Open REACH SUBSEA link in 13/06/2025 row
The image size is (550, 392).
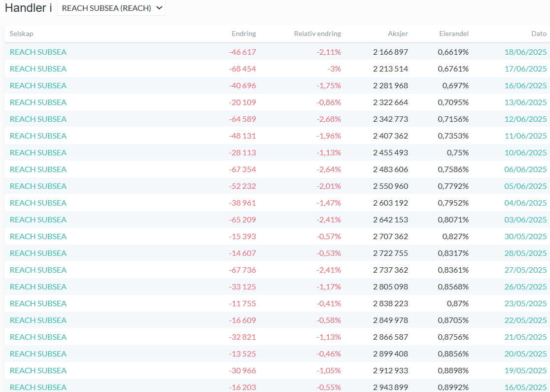pyautogui.click(x=38, y=102)
